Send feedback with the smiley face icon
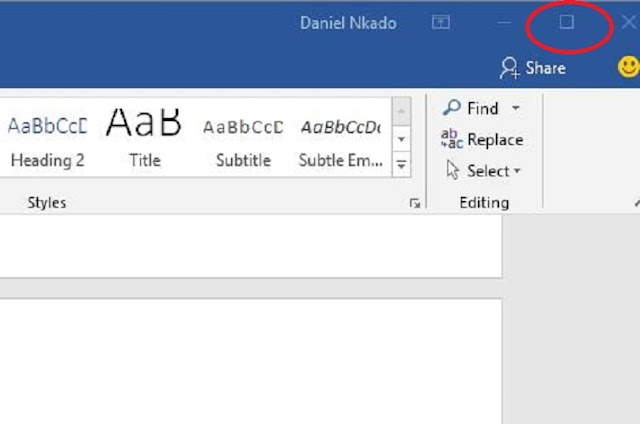This screenshot has width=640, height=424. click(629, 67)
